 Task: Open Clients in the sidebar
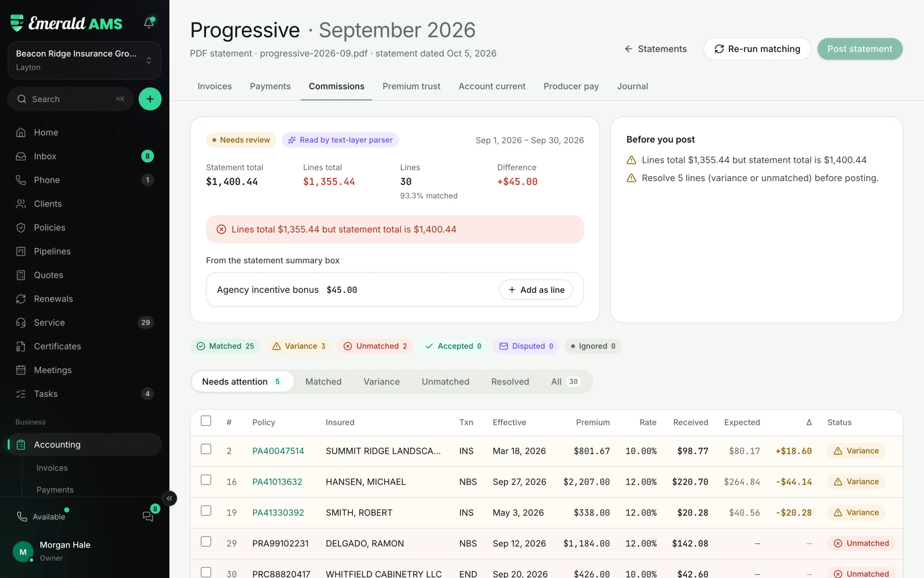click(84, 203)
